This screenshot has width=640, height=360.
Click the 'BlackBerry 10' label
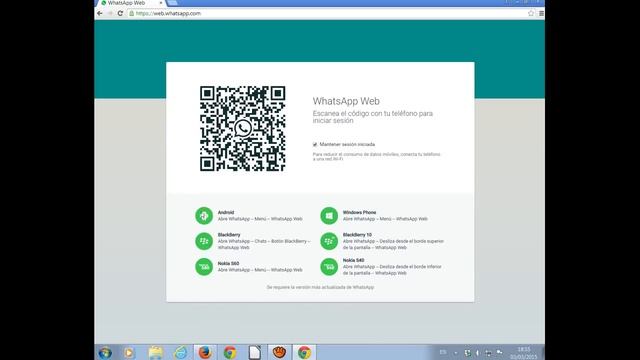(x=357, y=235)
